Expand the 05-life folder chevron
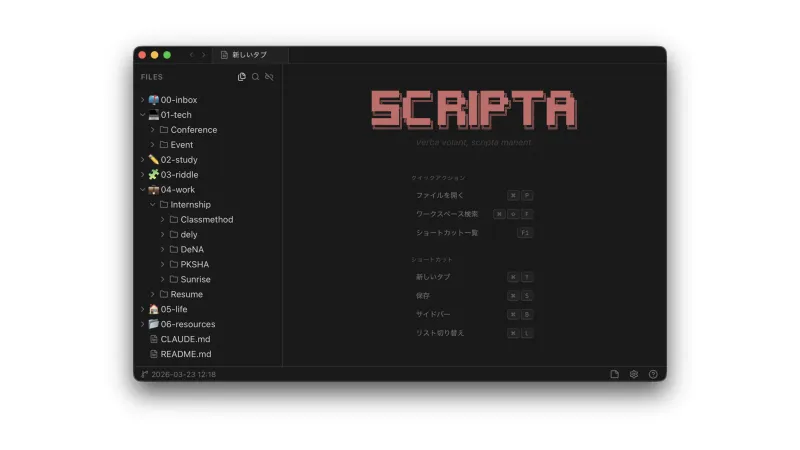 tap(142, 309)
